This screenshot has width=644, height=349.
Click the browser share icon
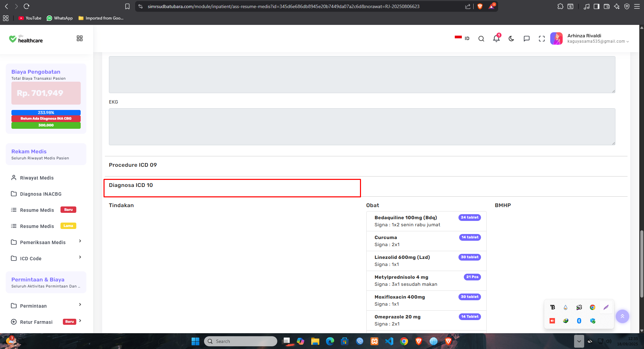468,6
